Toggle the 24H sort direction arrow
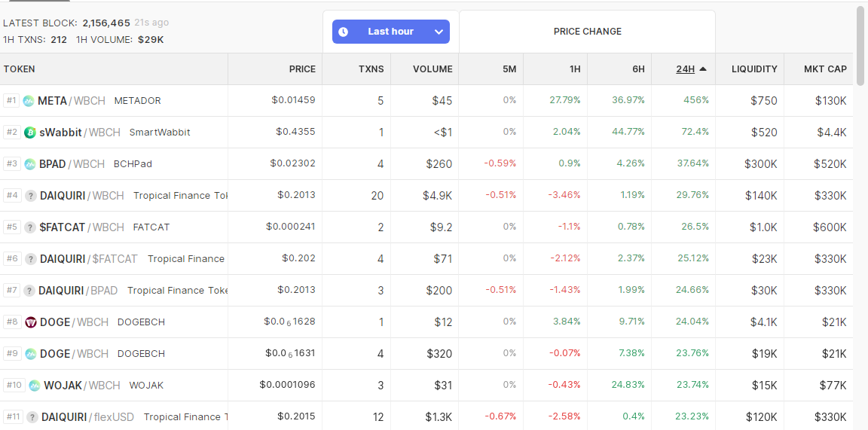The image size is (868, 430). coord(703,69)
